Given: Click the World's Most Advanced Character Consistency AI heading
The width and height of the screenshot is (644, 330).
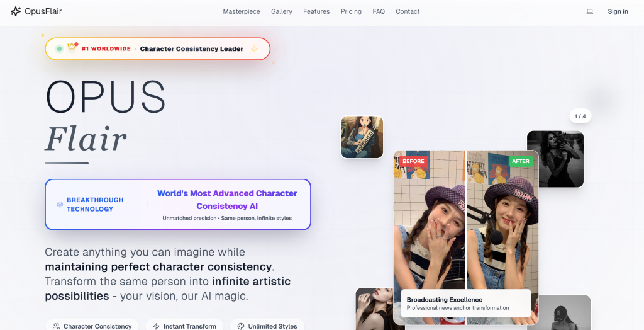Looking at the screenshot, I should 227,200.
